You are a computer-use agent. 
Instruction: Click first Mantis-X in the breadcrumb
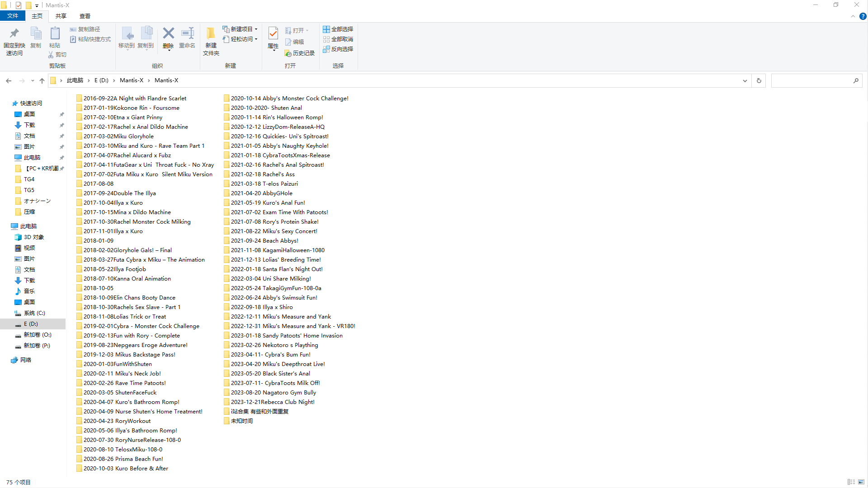click(132, 80)
